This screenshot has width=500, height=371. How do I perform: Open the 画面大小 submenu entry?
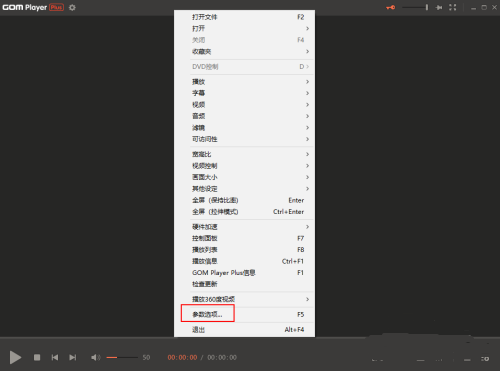click(x=244, y=177)
